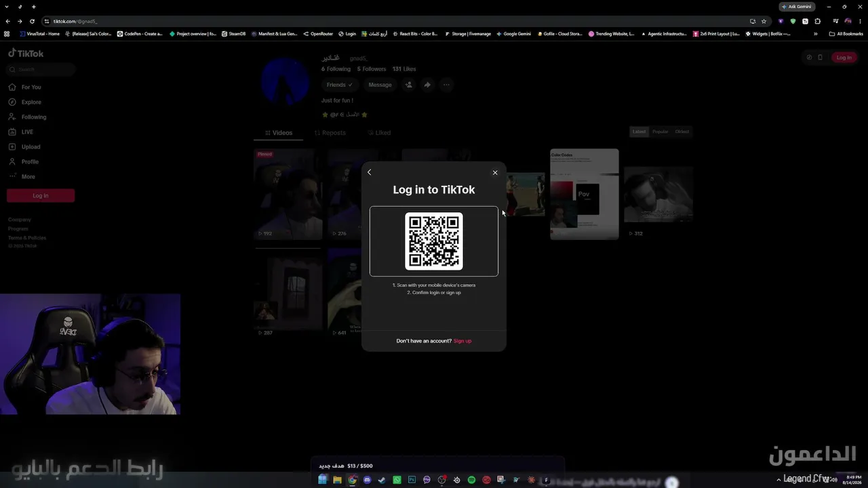Open the Friends dropdown on profile
Image resolution: width=868 pixels, height=488 pixels.
coord(340,85)
